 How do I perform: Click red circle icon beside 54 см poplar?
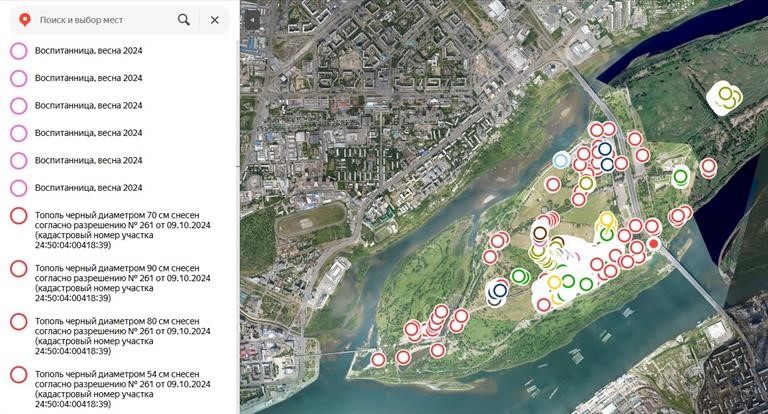click(18, 374)
